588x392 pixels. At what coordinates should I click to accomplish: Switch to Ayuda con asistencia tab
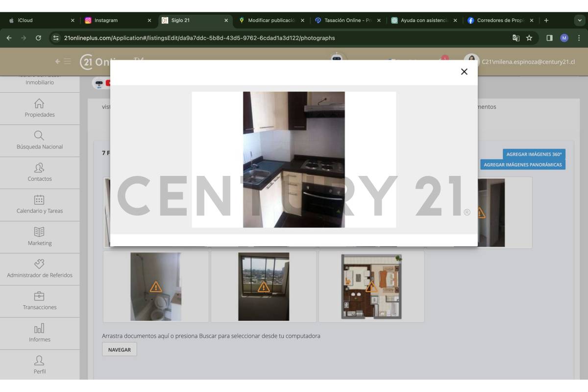pos(424,21)
